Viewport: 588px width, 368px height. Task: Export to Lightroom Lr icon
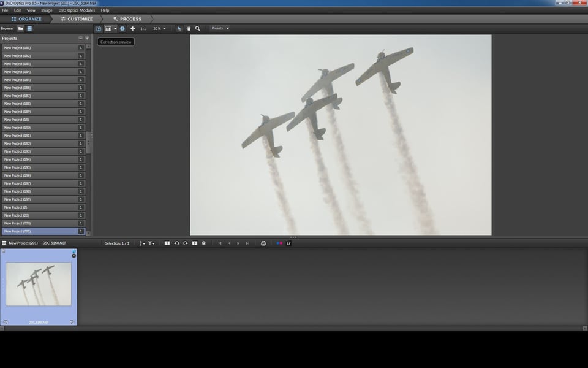pyautogui.click(x=288, y=243)
